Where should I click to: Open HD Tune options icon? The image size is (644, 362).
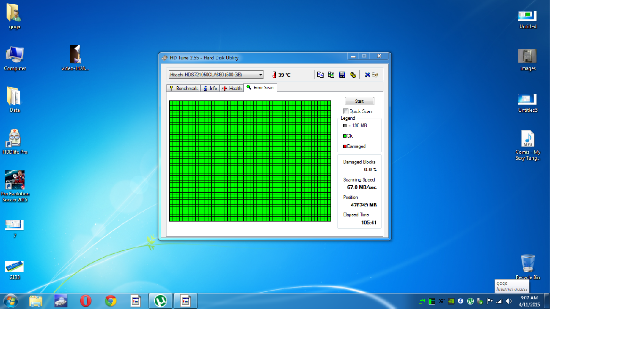coord(353,74)
